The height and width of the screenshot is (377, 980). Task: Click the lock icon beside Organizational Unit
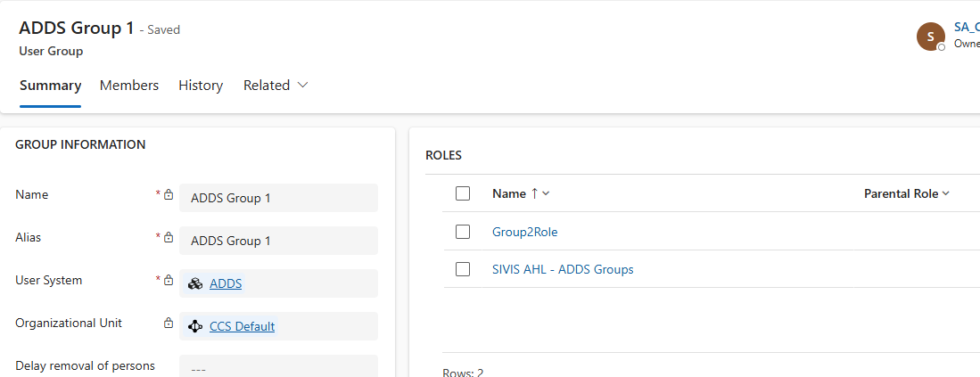[x=168, y=323]
